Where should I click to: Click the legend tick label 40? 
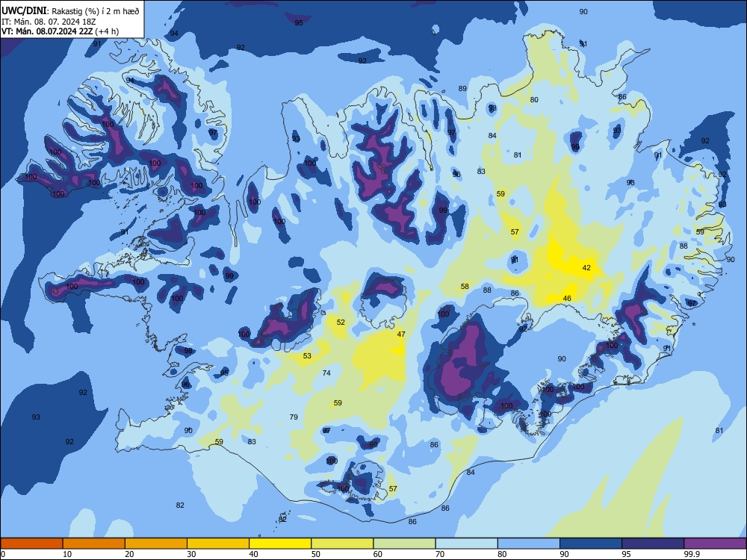pyautogui.click(x=253, y=554)
